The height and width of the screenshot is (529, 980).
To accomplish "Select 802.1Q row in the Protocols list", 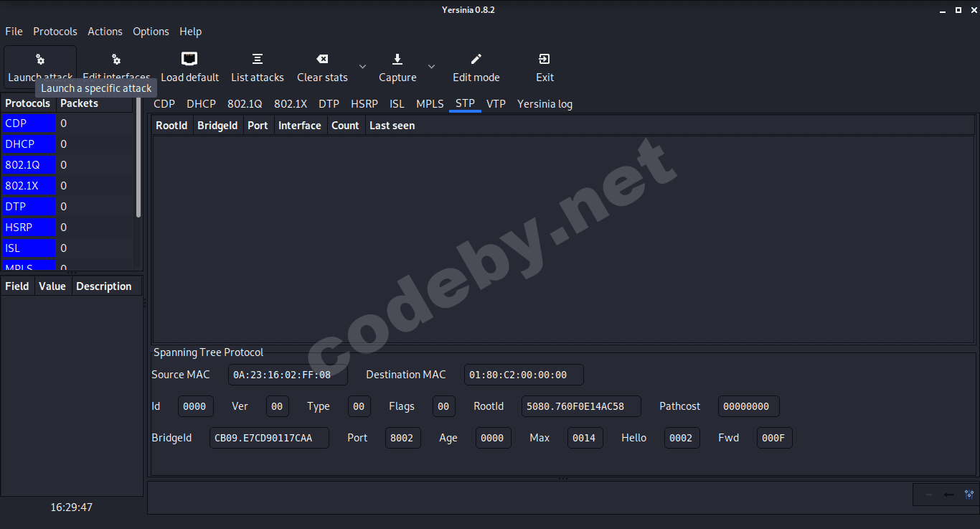I will (67, 165).
